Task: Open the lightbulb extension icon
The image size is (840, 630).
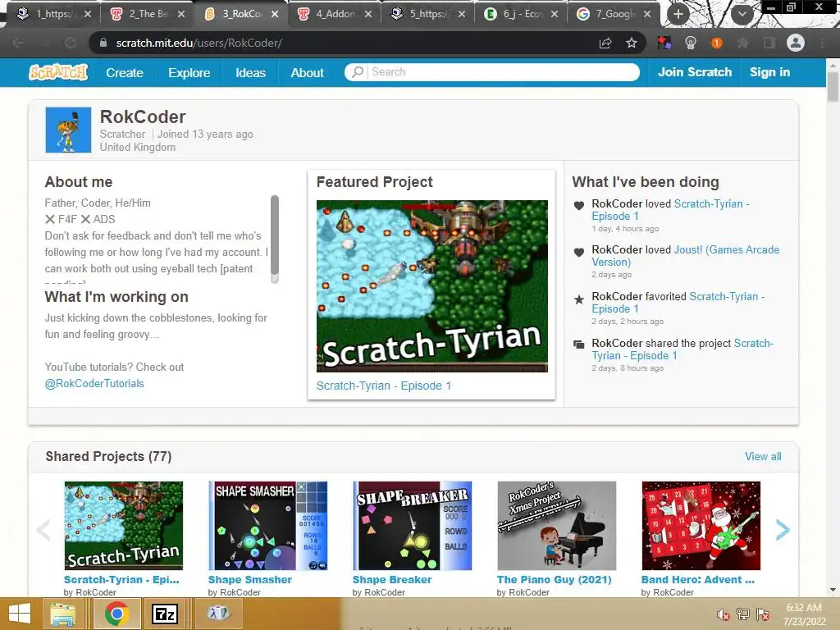Action: pyautogui.click(x=691, y=43)
